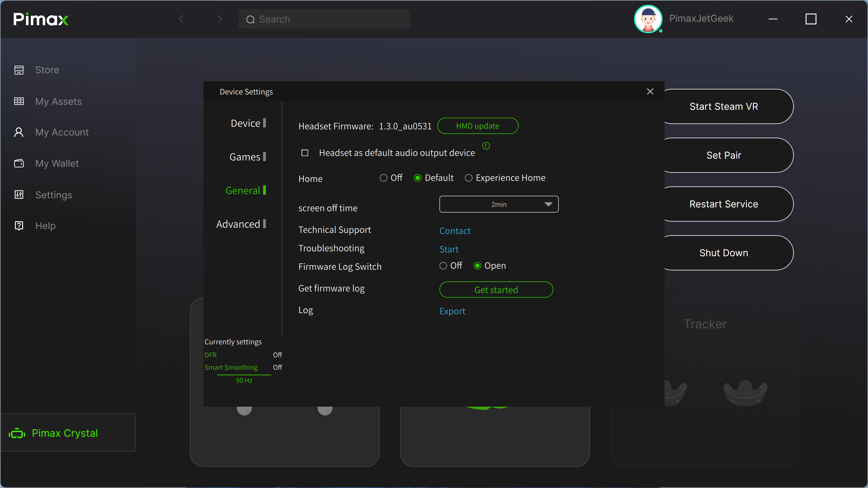Click the Pimax Crystal headset icon
The width and height of the screenshot is (868, 488).
(17, 433)
